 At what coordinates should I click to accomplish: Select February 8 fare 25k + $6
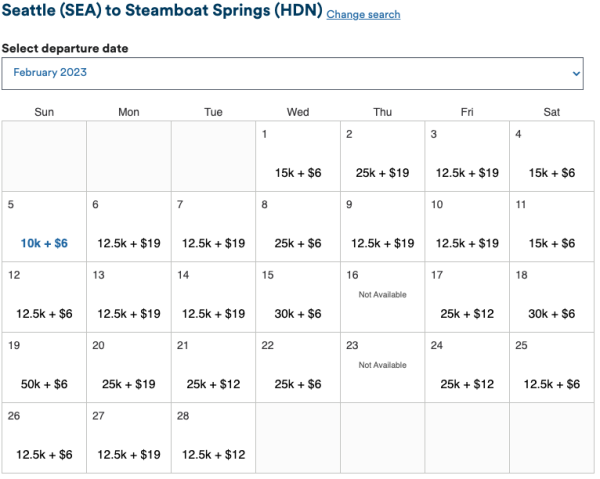point(298,243)
